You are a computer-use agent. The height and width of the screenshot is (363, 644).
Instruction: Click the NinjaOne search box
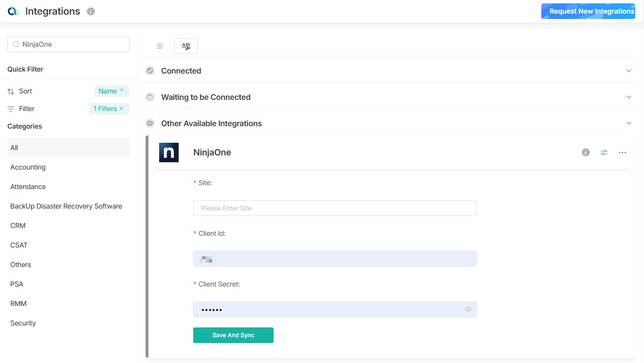[73, 44]
